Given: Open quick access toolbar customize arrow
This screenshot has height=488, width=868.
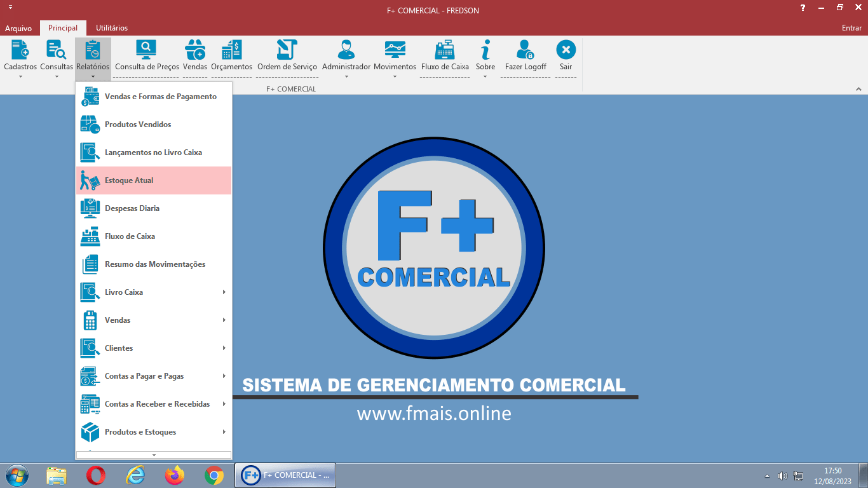Looking at the screenshot, I should pos(10,7).
